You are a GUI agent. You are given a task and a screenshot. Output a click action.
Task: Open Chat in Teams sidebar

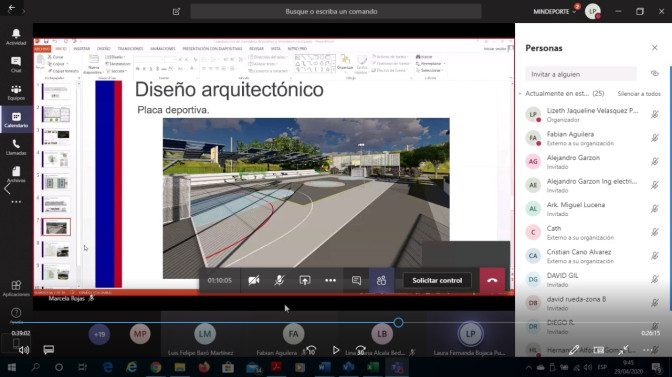click(x=16, y=64)
